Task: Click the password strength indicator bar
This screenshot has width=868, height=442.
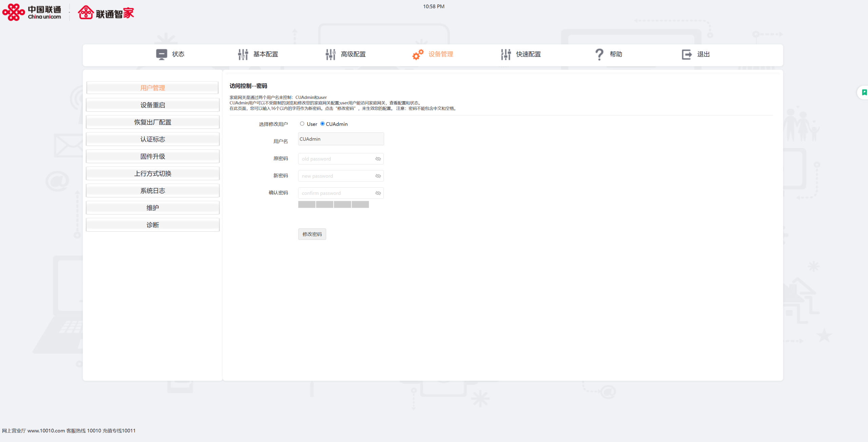Action: pyautogui.click(x=334, y=204)
